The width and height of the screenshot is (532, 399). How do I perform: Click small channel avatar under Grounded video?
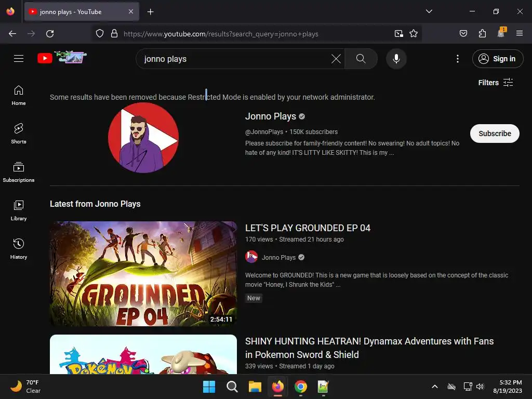(251, 257)
